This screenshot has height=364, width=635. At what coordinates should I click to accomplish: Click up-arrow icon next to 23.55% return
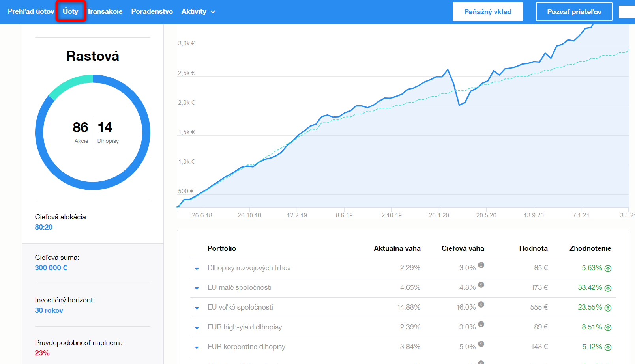click(608, 308)
